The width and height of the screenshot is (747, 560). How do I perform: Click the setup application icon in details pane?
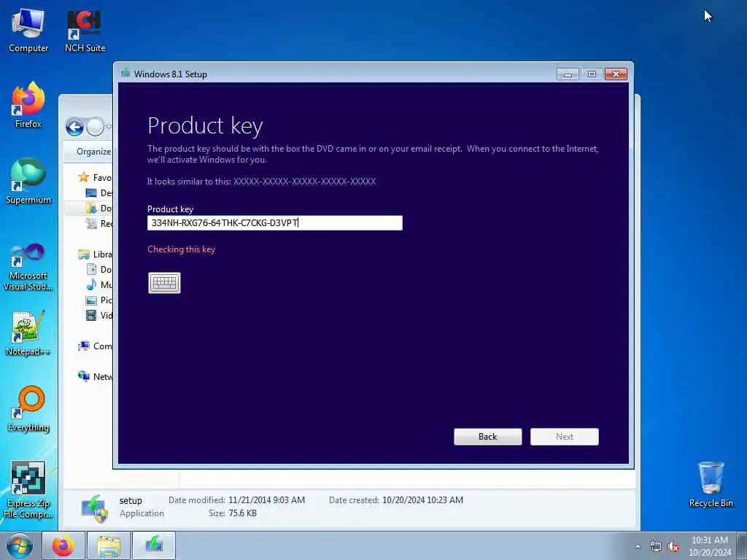95,507
